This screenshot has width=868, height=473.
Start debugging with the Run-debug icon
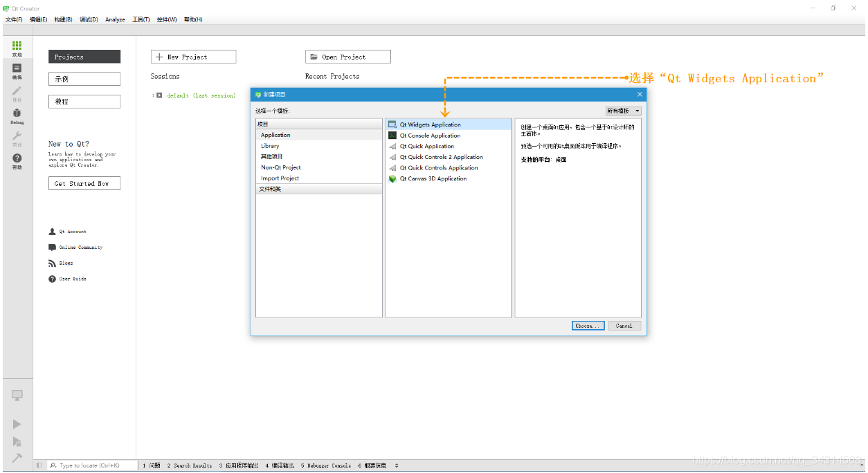[17, 441]
